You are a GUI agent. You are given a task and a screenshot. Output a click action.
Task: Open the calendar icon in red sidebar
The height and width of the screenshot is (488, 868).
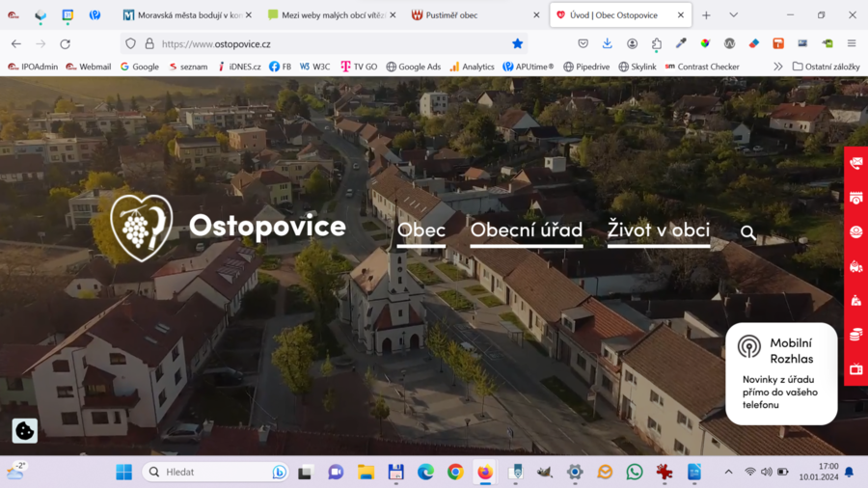855,198
